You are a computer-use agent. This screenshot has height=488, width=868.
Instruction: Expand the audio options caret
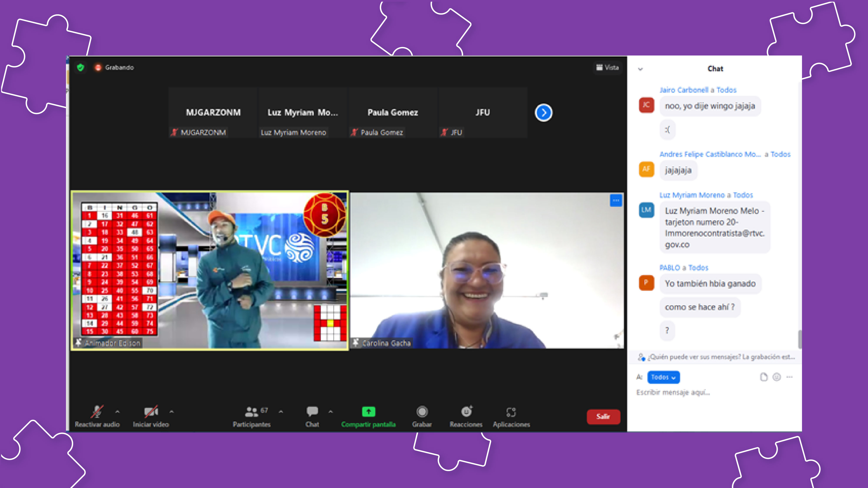click(x=117, y=411)
